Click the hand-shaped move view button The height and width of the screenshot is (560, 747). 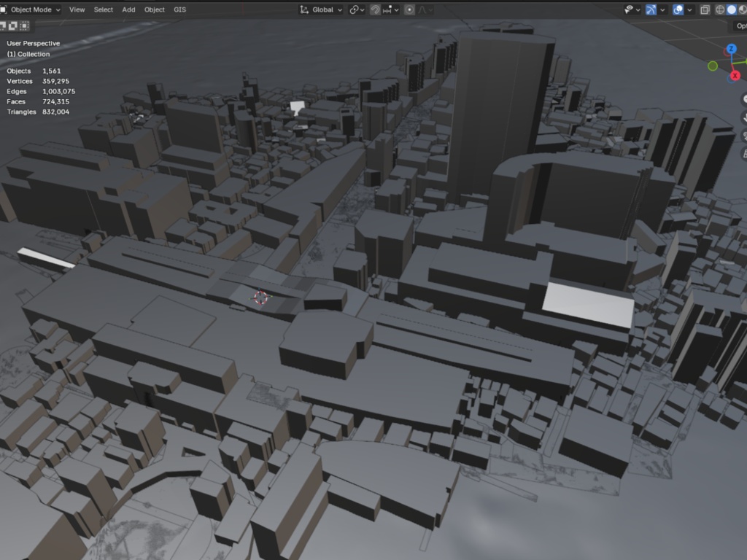tap(743, 117)
